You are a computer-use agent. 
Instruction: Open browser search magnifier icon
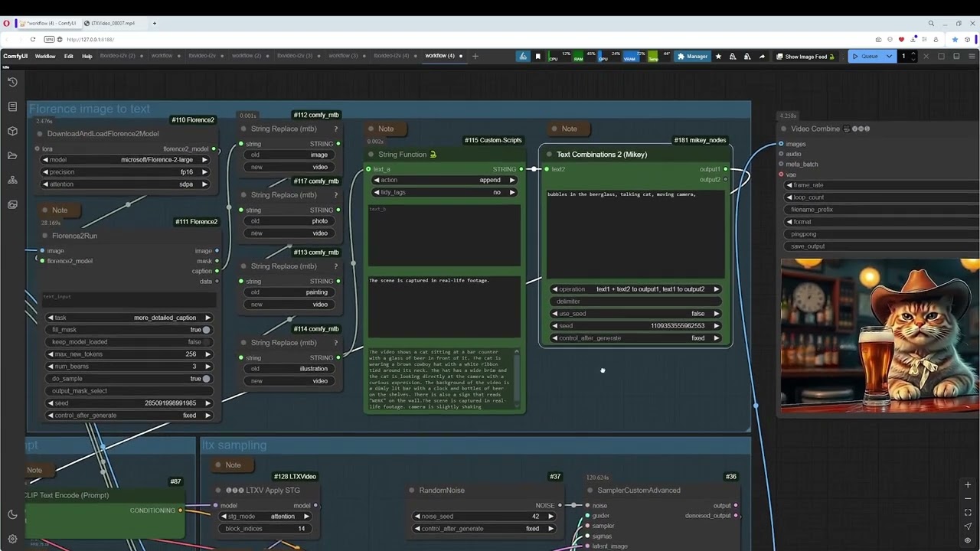click(931, 23)
